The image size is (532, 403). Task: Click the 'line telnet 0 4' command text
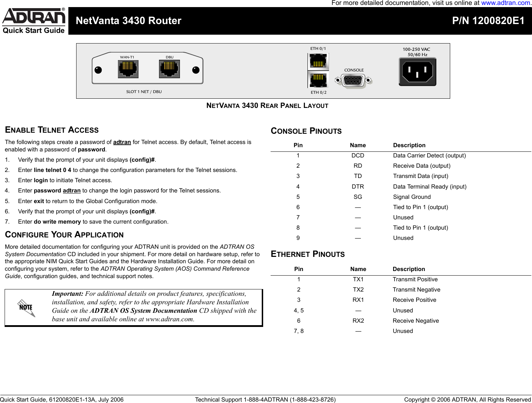click(52, 170)
